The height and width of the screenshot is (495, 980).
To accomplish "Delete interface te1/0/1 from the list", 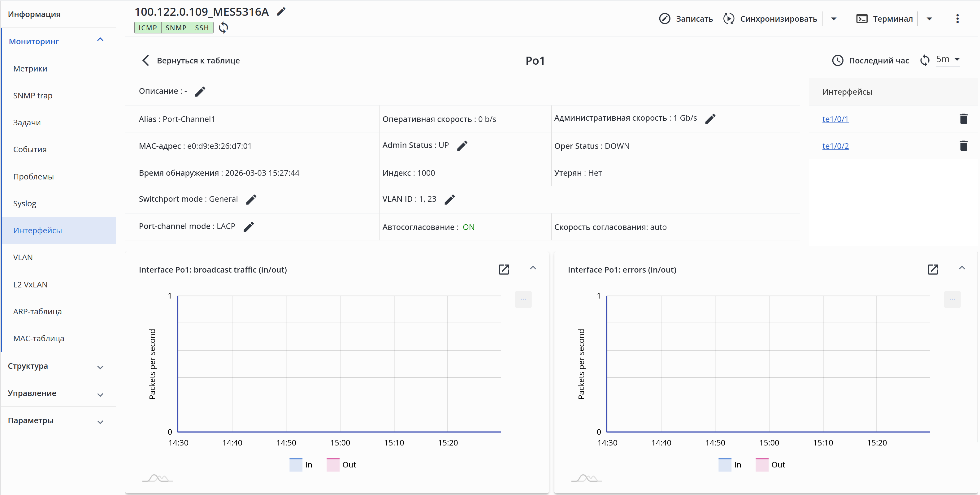I will 963,119.
